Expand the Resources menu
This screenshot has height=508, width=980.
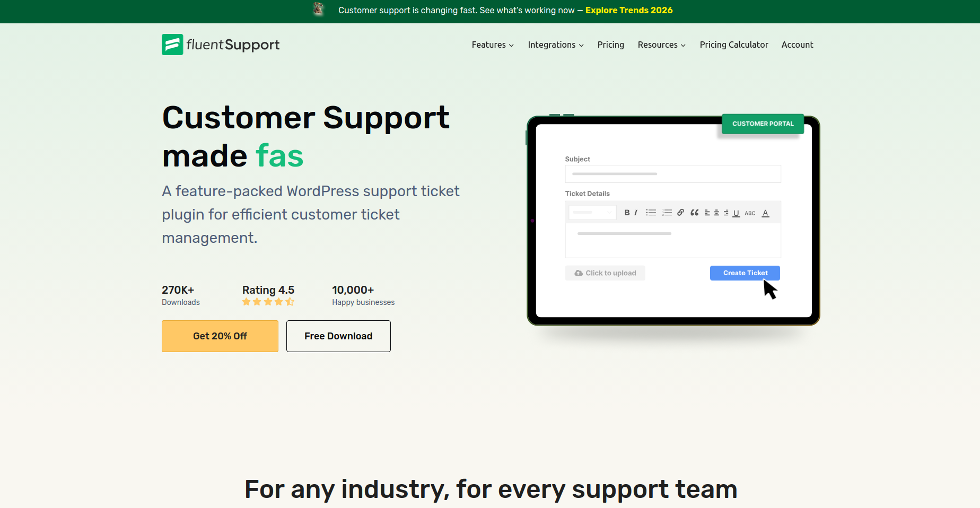click(x=662, y=45)
